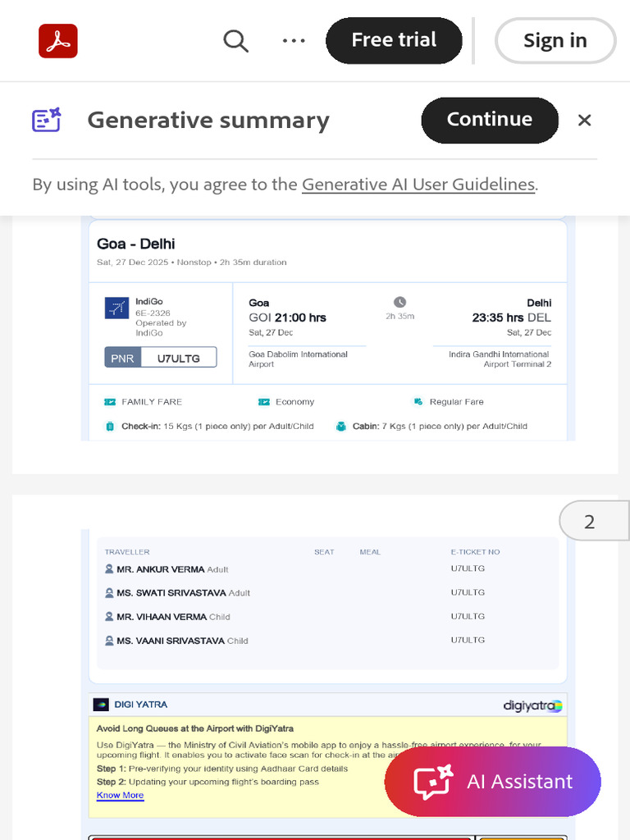Click the person icon beside Vaani Srivastava
Screen dimensions: 630x840
(x=109, y=641)
